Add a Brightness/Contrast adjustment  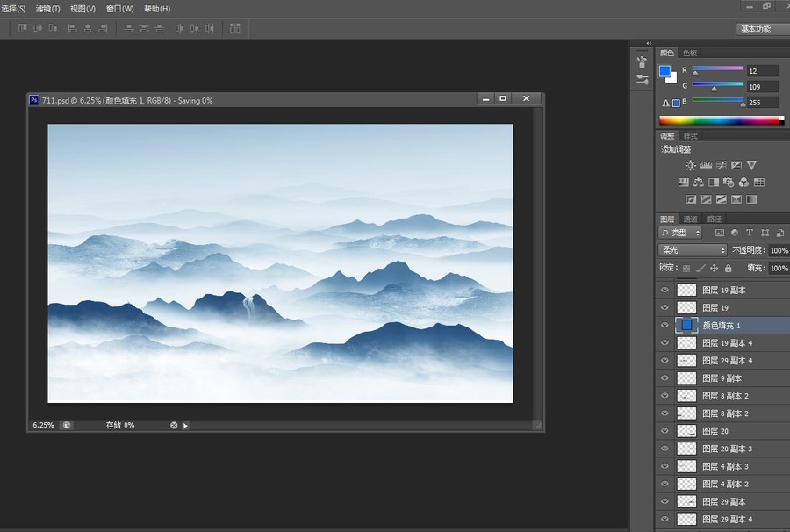coord(691,165)
